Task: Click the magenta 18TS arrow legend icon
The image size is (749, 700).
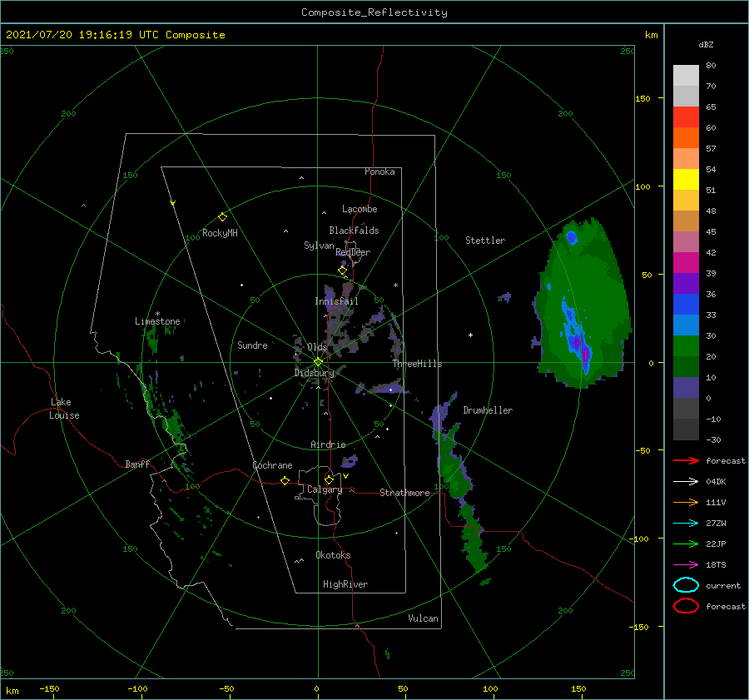Action: (x=687, y=565)
